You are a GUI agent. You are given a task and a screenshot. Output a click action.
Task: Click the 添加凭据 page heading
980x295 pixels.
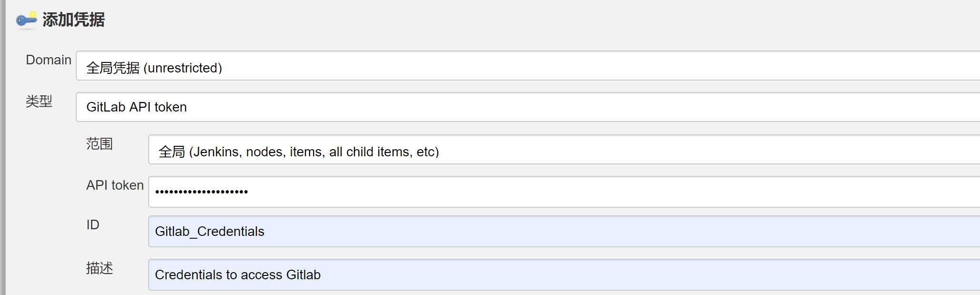pyautogui.click(x=73, y=20)
